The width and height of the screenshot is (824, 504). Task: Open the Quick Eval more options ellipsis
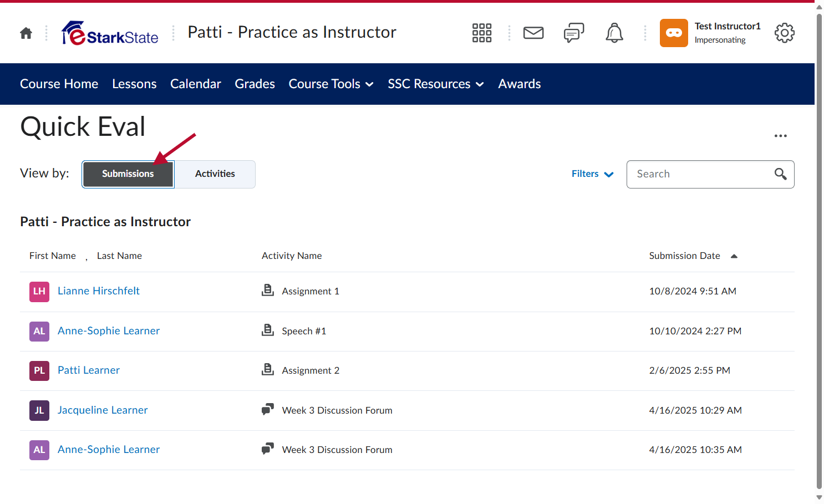coord(781,136)
